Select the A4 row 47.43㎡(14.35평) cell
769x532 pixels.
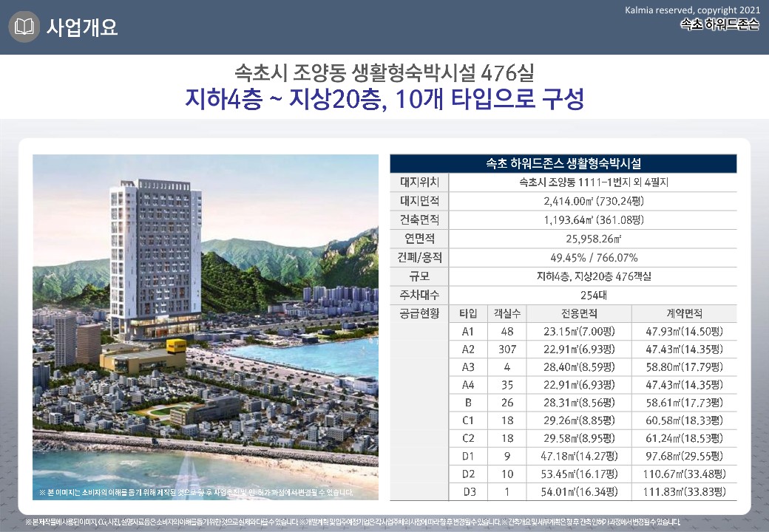click(684, 385)
